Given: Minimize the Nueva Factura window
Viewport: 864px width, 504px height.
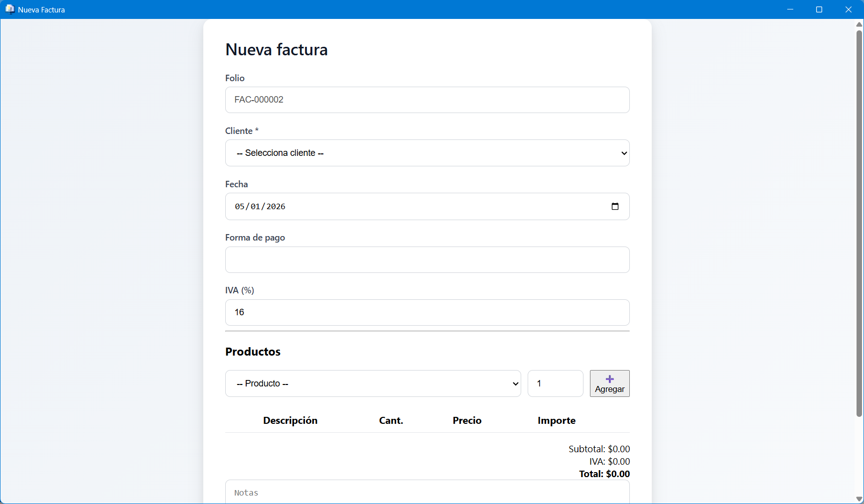Looking at the screenshot, I should pos(790,9).
